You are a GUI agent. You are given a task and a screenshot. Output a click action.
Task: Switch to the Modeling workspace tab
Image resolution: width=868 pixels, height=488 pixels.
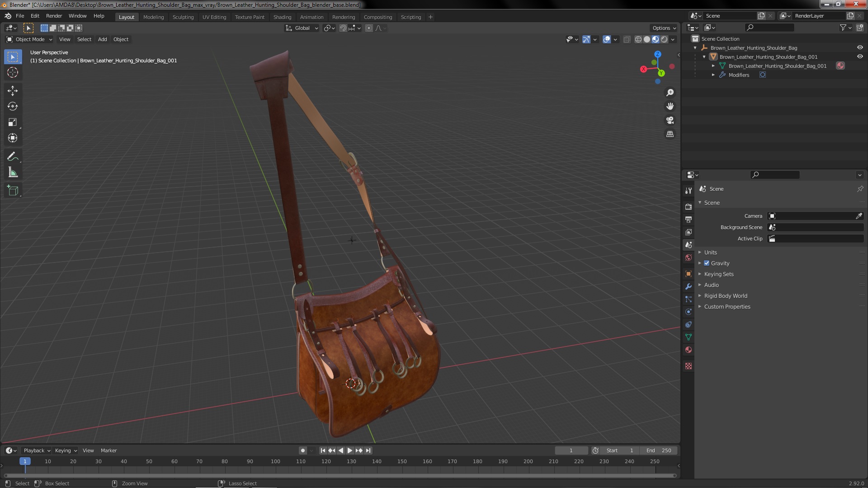pos(153,17)
